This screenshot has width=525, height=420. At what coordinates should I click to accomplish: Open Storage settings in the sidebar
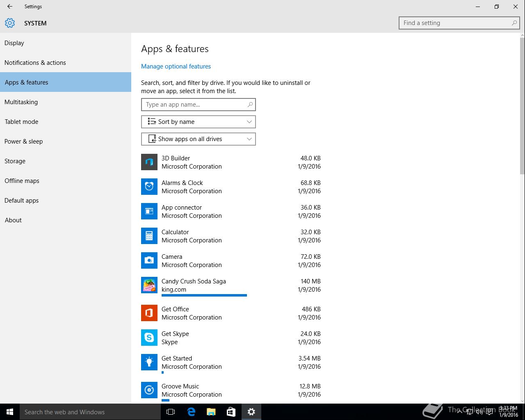pos(66,161)
